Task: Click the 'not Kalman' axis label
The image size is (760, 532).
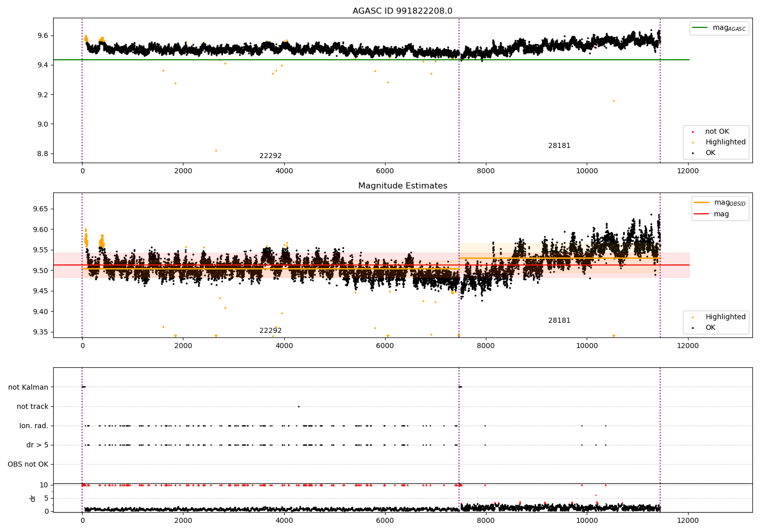Action: click(28, 388)
